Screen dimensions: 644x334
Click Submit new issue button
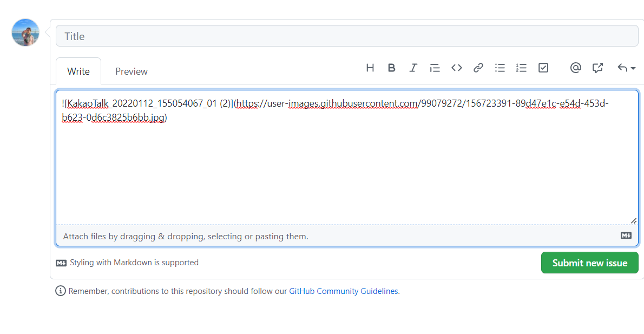tap(589, 263)
